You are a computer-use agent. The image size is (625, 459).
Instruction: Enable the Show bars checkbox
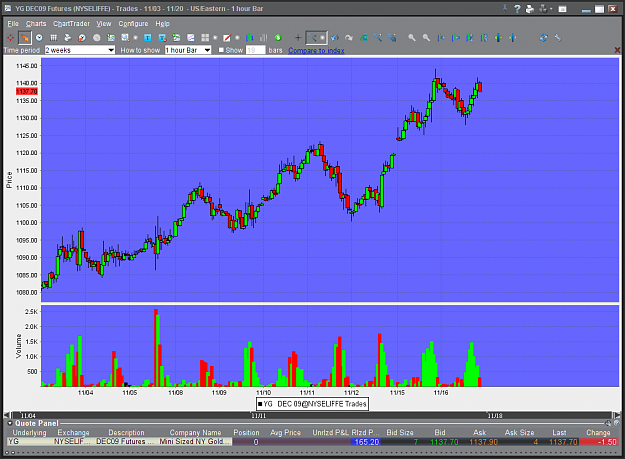(x=221, y=50)
